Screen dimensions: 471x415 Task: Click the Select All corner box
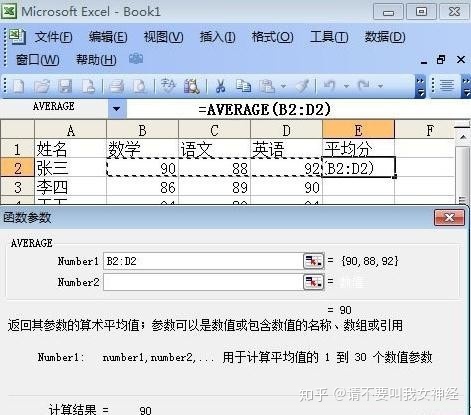17,130
